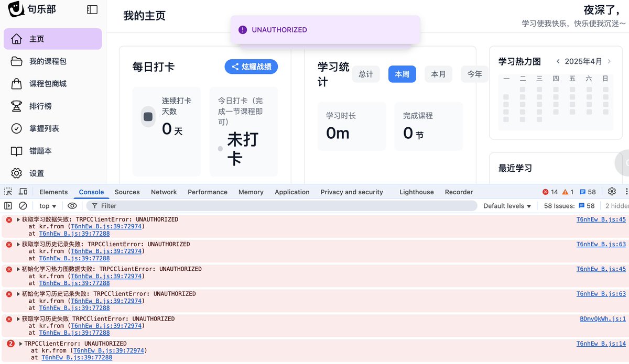Select the 本月 statistics filter
This screenshot has height=364, width=629.
pos(438,74)
